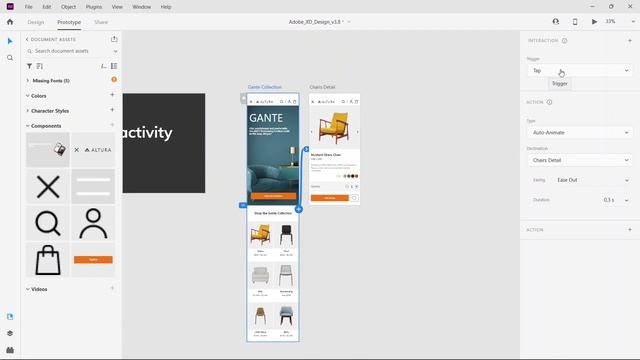Open the Help menu

[x=166, y=7]
